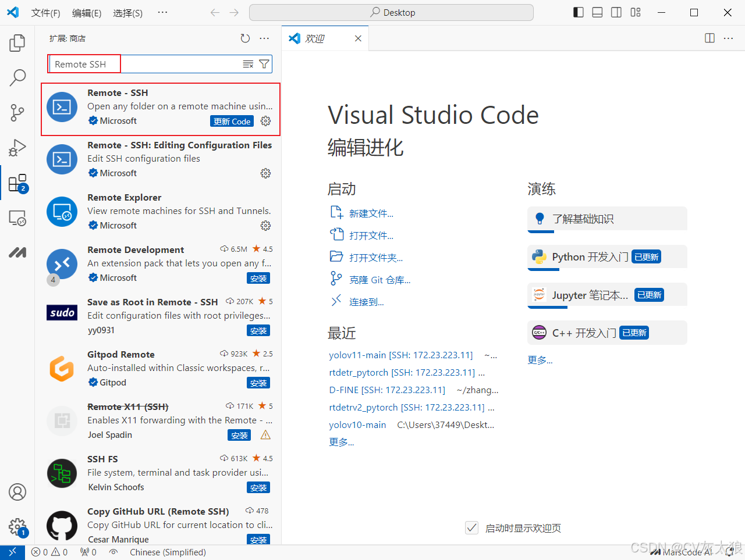Split the editor to the right
The height and width of the screenshot is (560, 745).
[709, 38]
